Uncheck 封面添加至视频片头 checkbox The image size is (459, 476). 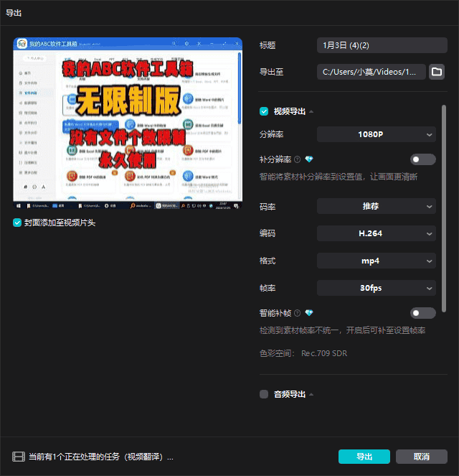[17, 223]
